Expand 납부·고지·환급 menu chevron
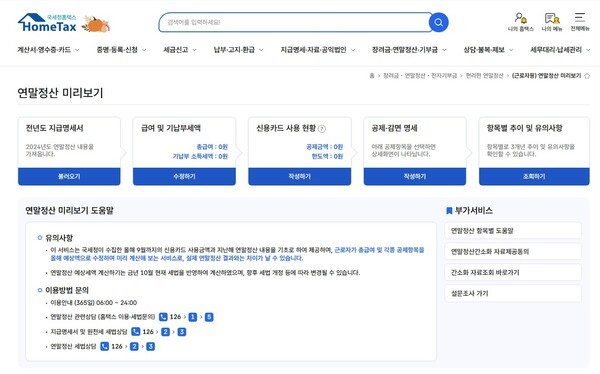The width and height of the screenshot is (600, 374). coord(261,50)
